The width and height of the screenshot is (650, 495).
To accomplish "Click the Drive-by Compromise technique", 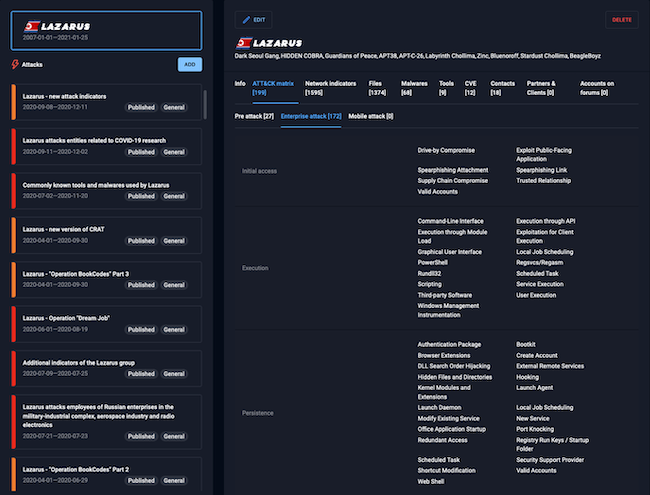I will (446, 150).
